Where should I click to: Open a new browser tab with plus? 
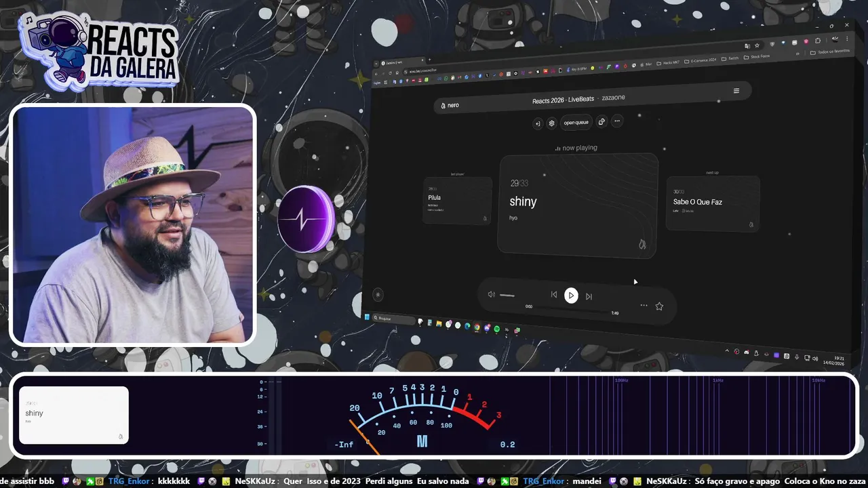point(430,60)
